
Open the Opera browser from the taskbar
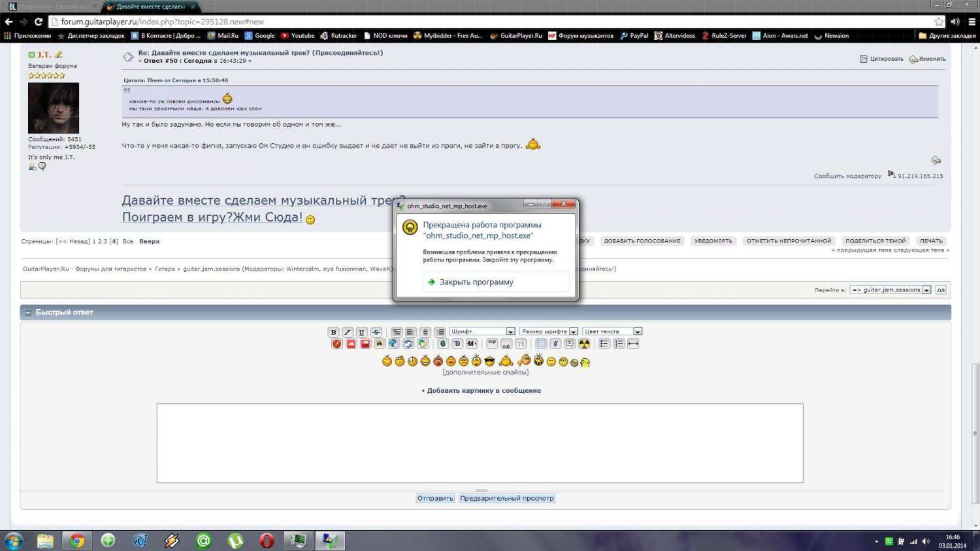267,541
